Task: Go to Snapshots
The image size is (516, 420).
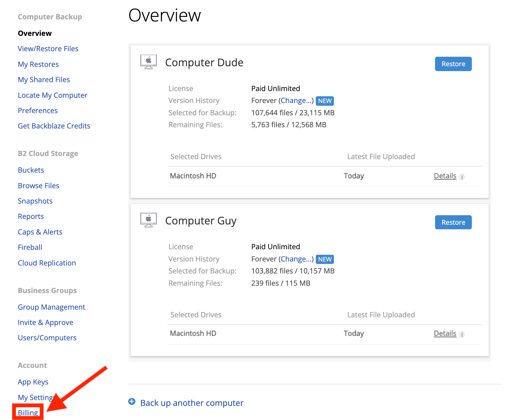Action: [35, 201]
